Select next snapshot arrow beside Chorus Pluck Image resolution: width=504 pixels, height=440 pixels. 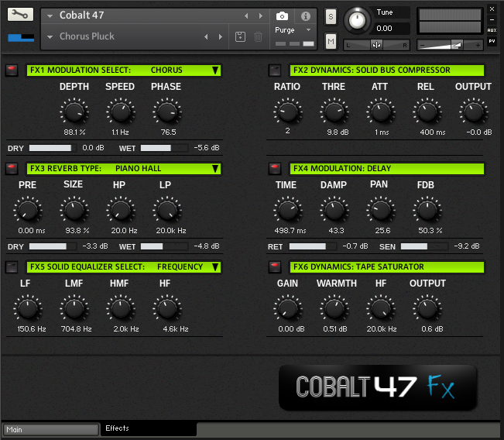click(221, 36)
